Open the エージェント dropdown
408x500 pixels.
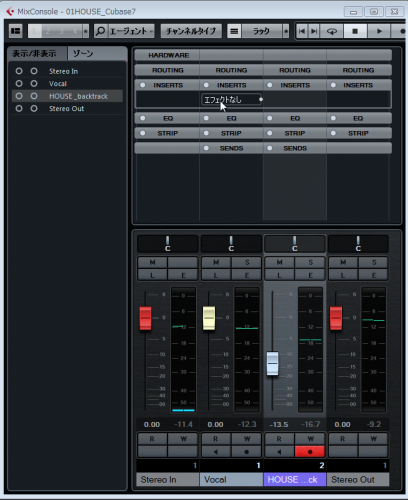[130, 31]
